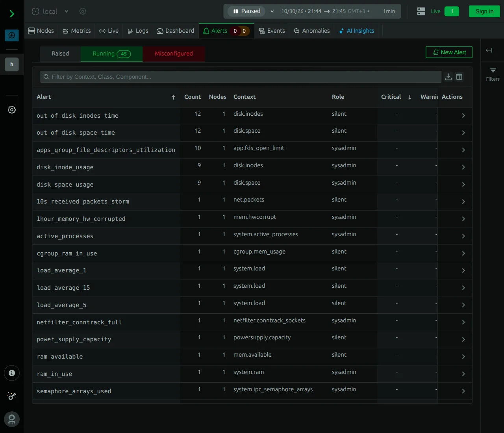Select the 'h' space avatar
The width and height of the screenshot is (504, 433).
[12, 64]
